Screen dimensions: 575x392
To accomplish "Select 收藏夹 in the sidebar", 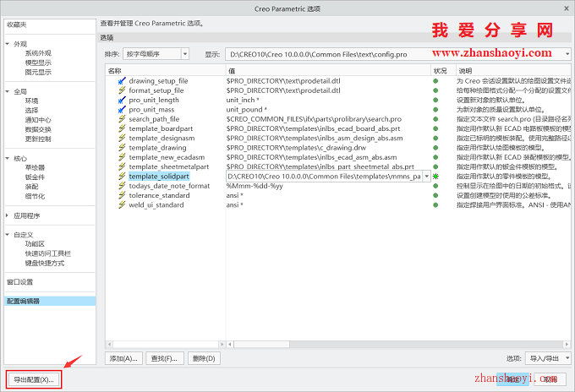I will (17, 24).
